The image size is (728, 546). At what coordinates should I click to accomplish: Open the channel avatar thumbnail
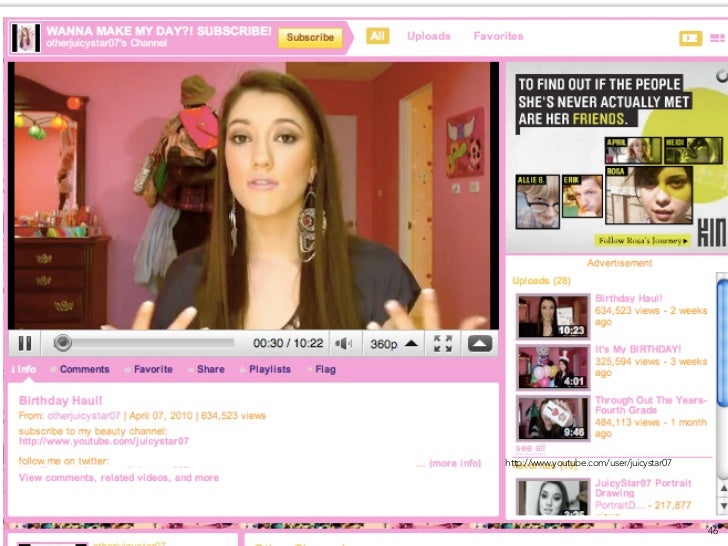tap(26, 38)
